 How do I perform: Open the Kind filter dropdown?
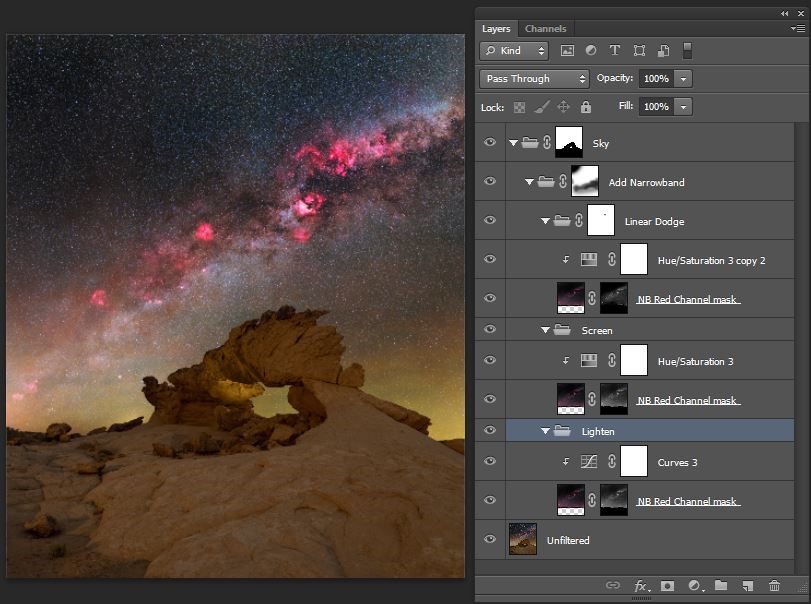point(515,51)
